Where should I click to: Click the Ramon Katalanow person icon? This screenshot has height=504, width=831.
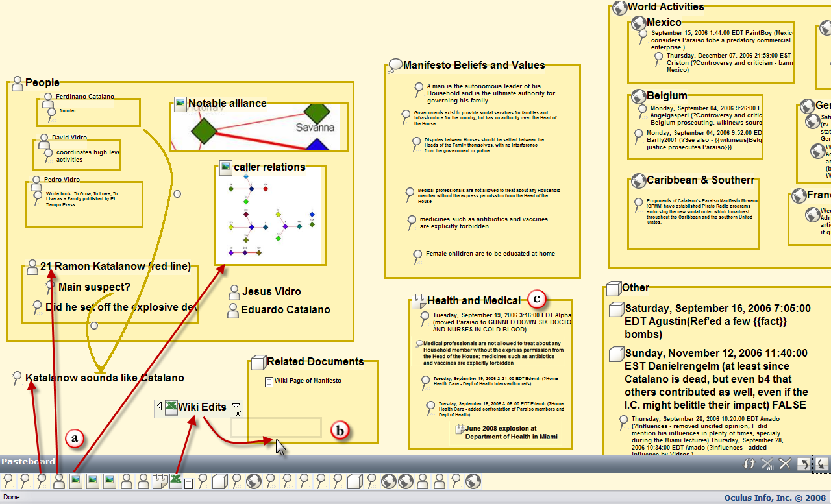pyautogui.click(x=32, y=267)
